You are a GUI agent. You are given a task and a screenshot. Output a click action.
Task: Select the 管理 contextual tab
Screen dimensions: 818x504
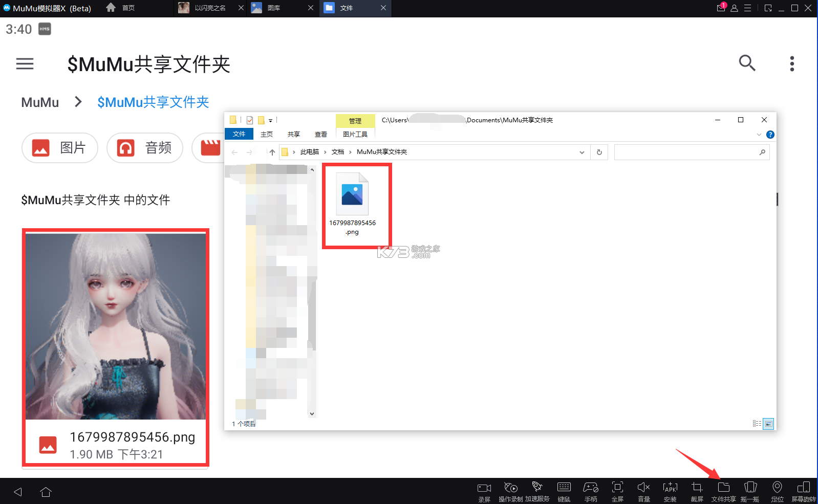355,121
